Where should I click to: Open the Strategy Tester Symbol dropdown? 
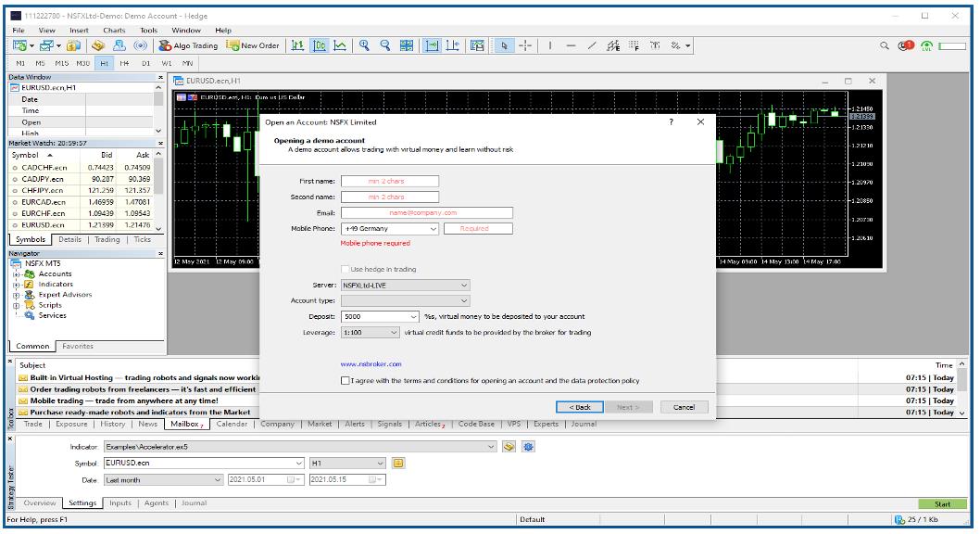[204, 464]
